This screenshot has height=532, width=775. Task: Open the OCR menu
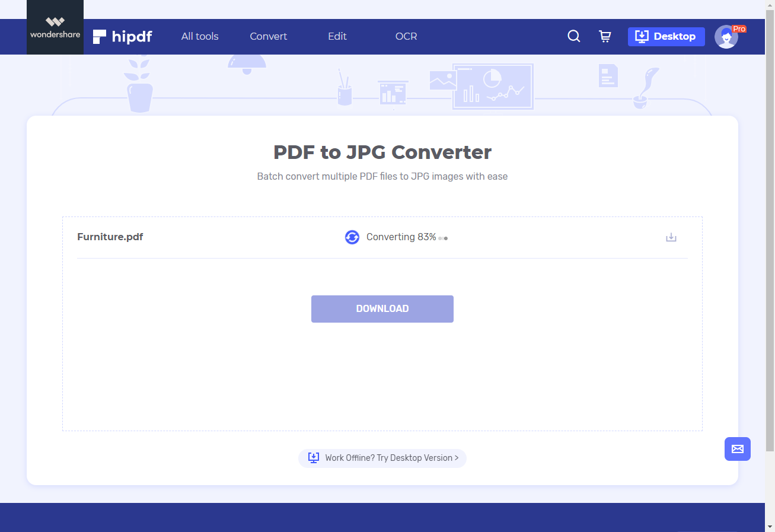coord(406,36)
